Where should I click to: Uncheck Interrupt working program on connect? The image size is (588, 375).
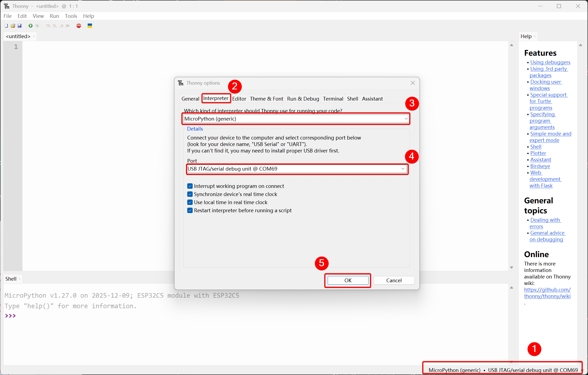(190, 186)
